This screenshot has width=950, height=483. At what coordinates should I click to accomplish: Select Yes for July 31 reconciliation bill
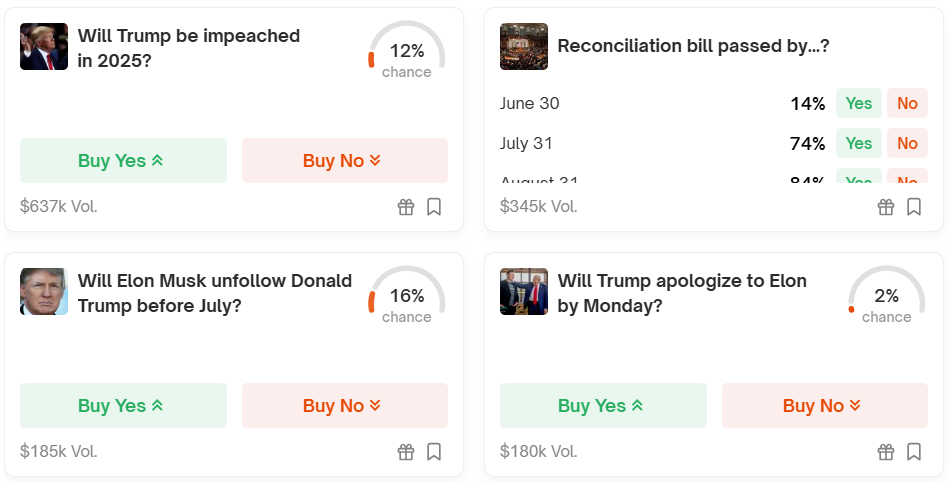pos(859,143)
